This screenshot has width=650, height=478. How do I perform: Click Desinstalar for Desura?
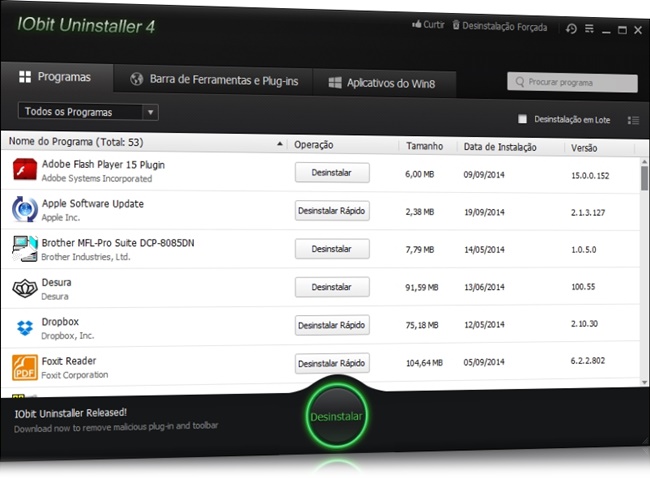pyautogui.click(x=332, y=287)
